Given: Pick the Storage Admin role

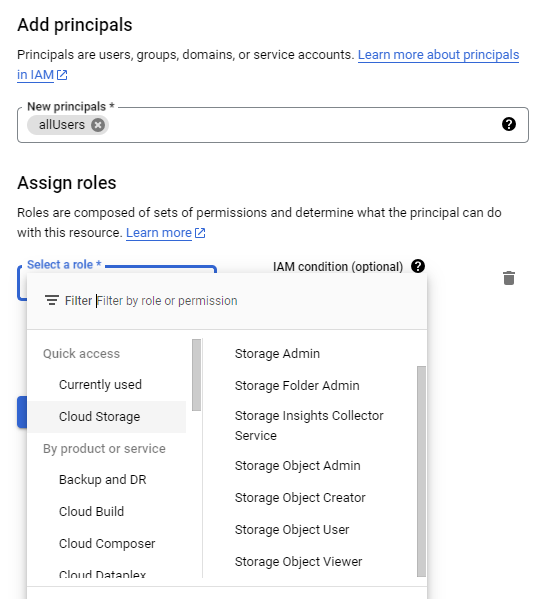Looking at the screenshot, I should coord(277,354).
